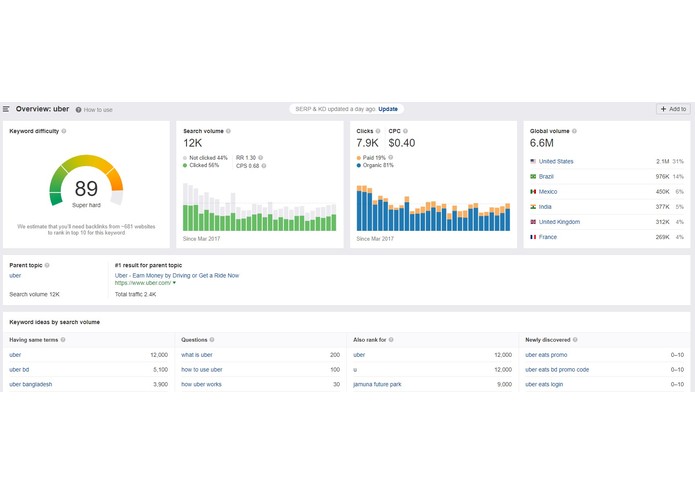695x494 pixels.
Task: Open United States in Global volume
Action: 556,161
